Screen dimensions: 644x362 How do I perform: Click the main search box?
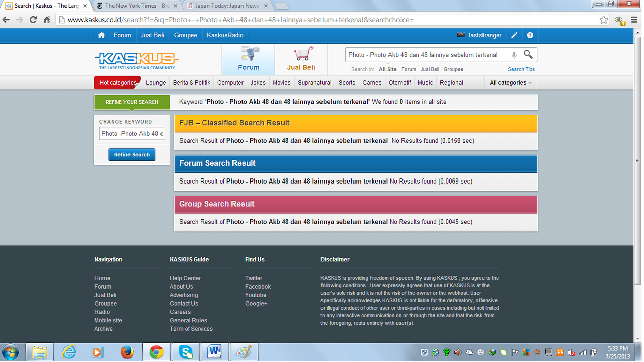[428, 55]
